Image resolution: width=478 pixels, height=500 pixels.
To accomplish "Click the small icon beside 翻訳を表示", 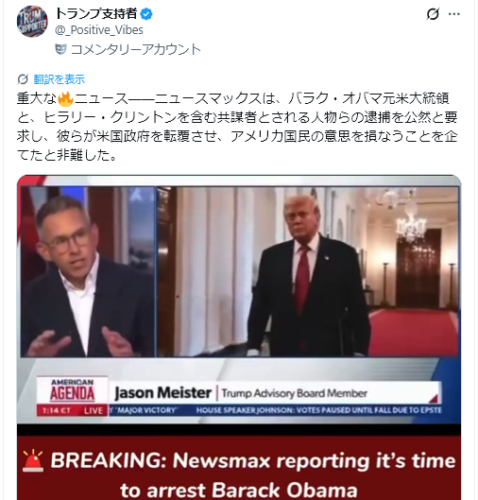I will point(23,79).
